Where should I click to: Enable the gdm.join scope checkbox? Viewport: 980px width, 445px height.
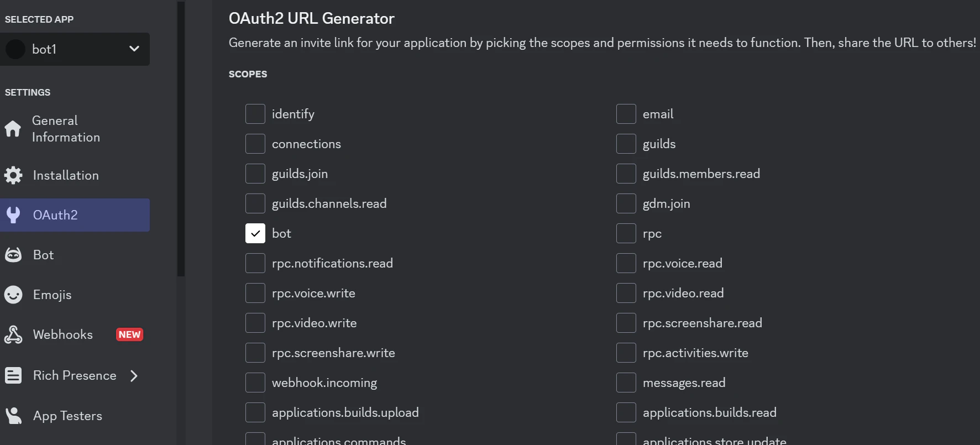(626, 203)
